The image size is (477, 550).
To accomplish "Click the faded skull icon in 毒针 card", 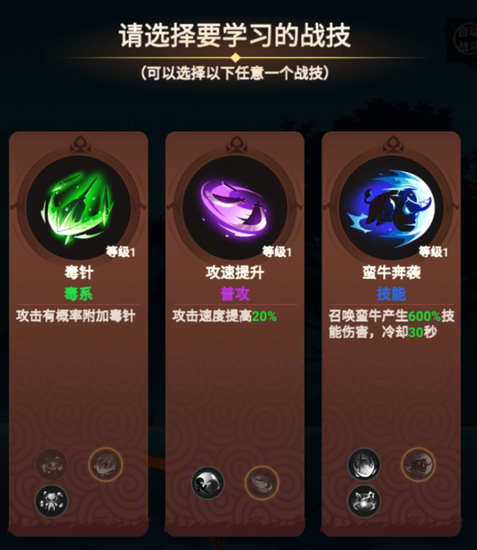I will [x=51, y=464].
